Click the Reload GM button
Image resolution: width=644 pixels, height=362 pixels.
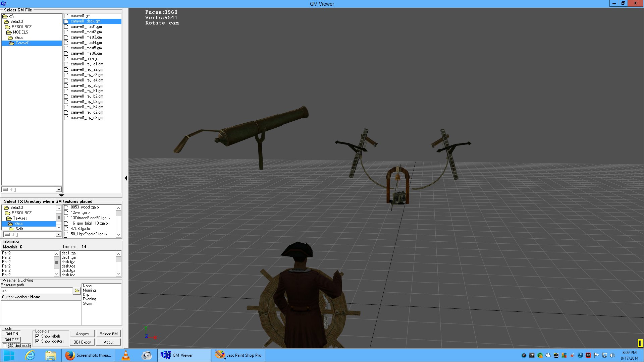pyautogui.click(x=109, y=334)
